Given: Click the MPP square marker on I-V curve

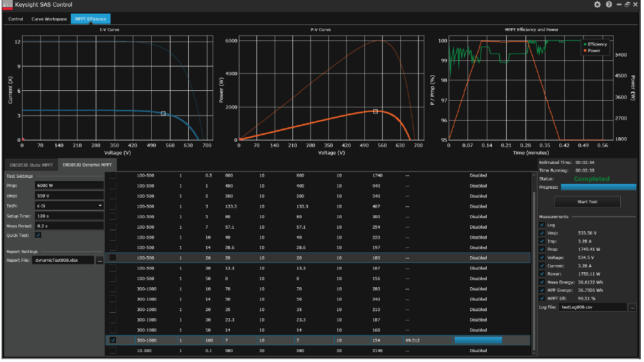Looking at the screenshot, I should (163, 113).
